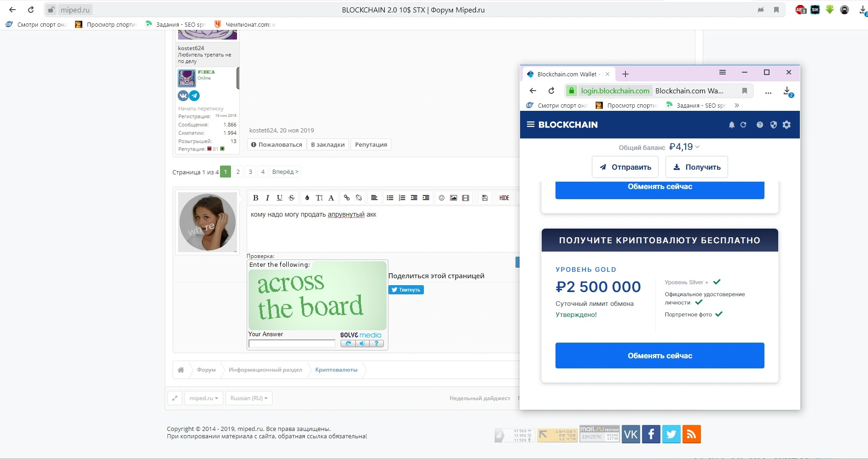Add post to bookmarks with В закладки

coord(328,144)
